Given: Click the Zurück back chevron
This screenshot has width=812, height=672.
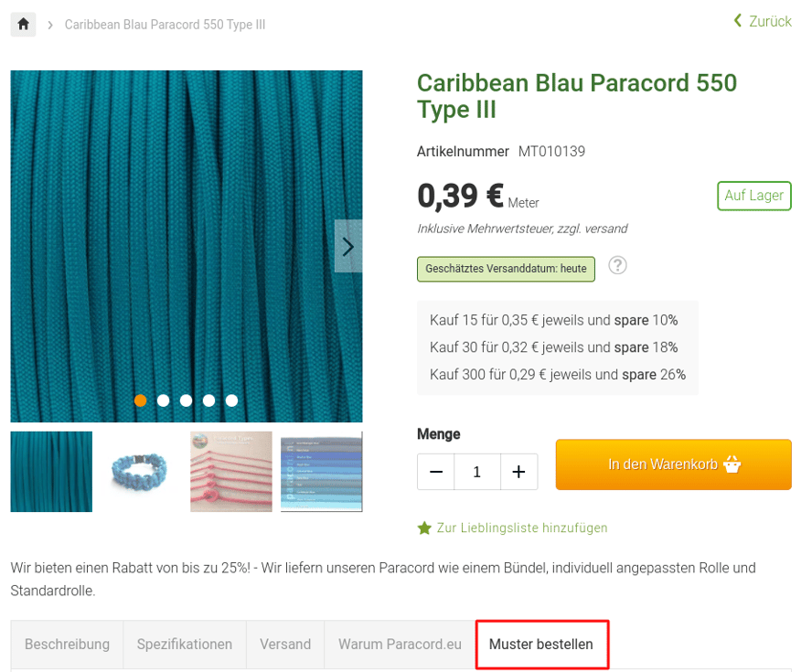Looking at the screenshot, I should 738,21.
